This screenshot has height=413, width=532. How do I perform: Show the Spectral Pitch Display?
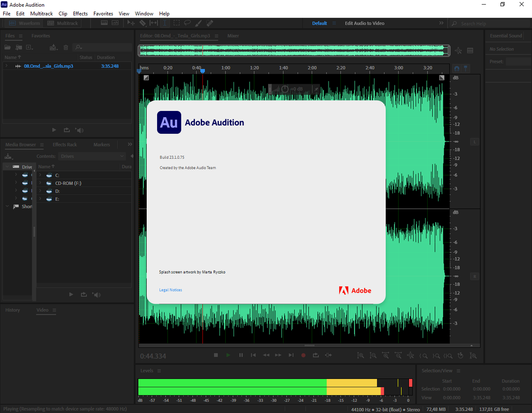[x=115, y=23]
